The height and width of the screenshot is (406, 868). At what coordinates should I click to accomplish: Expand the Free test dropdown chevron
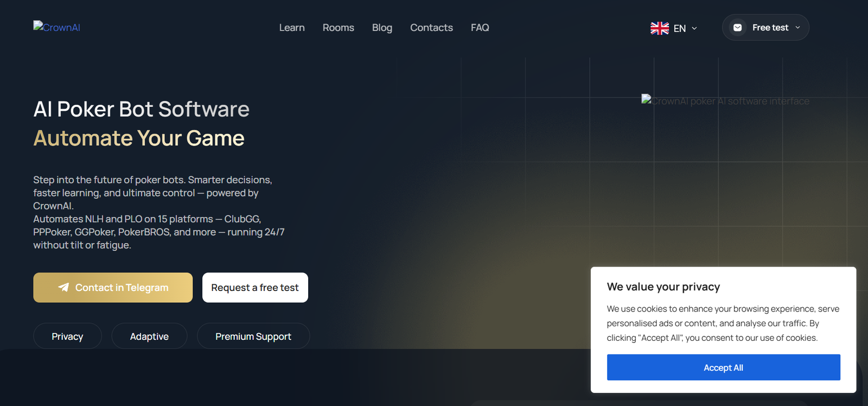pos(797,28)
